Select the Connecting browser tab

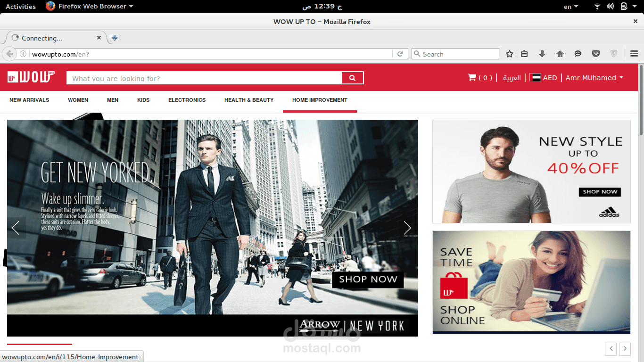click(x=56, y=38)
